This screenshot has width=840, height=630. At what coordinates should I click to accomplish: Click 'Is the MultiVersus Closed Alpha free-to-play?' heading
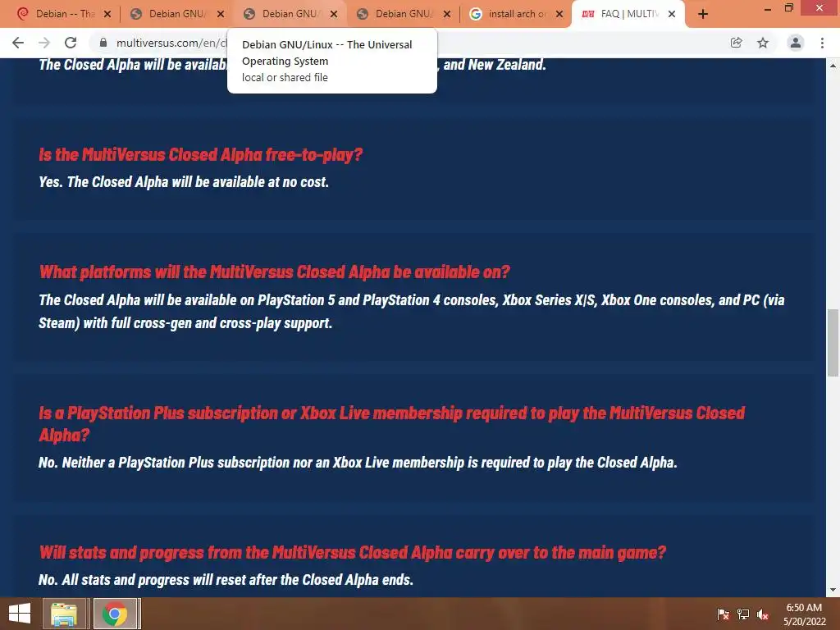200,155
